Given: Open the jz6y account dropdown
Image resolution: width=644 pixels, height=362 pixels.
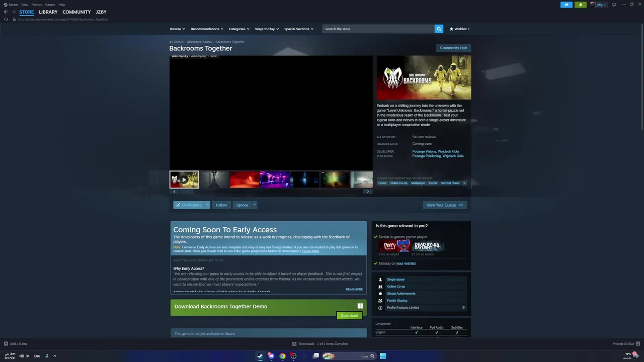Looking at the screenshot, I should [601, 5].
